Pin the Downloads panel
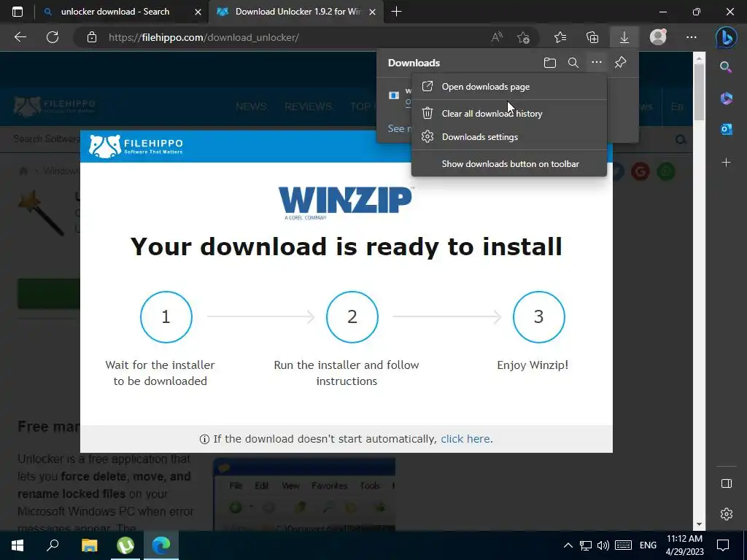This screenshot has width=747, height=560. tap(620, 63)
